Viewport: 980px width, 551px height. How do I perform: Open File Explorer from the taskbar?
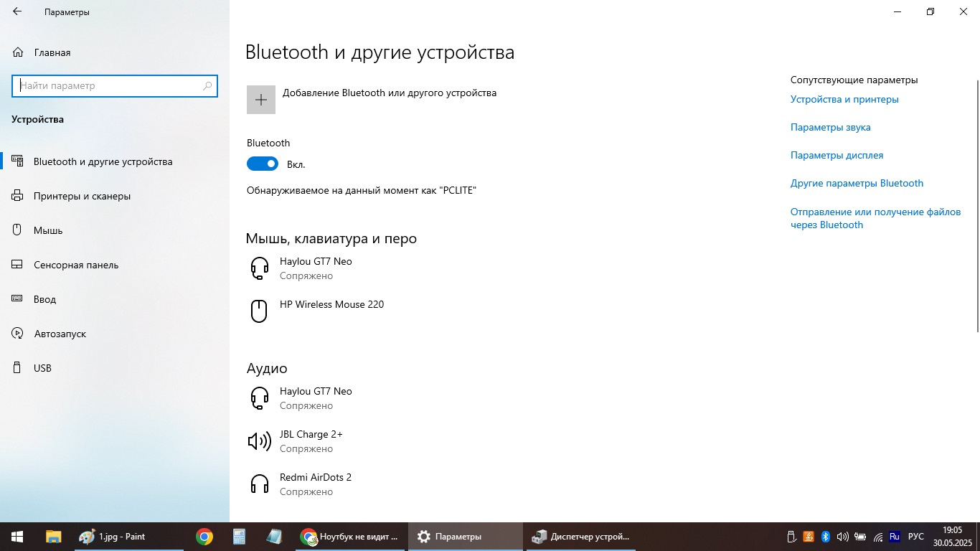click(54, 537)
